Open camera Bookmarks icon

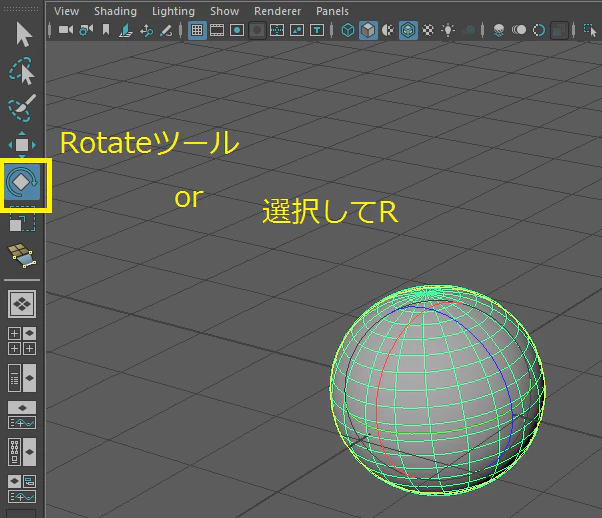coord(106,30)
